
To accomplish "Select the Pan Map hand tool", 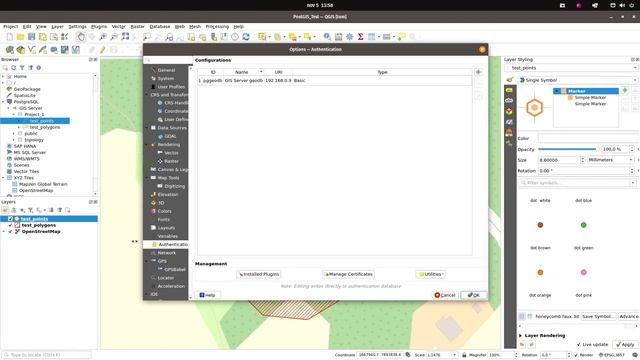I will click(81, 37).
